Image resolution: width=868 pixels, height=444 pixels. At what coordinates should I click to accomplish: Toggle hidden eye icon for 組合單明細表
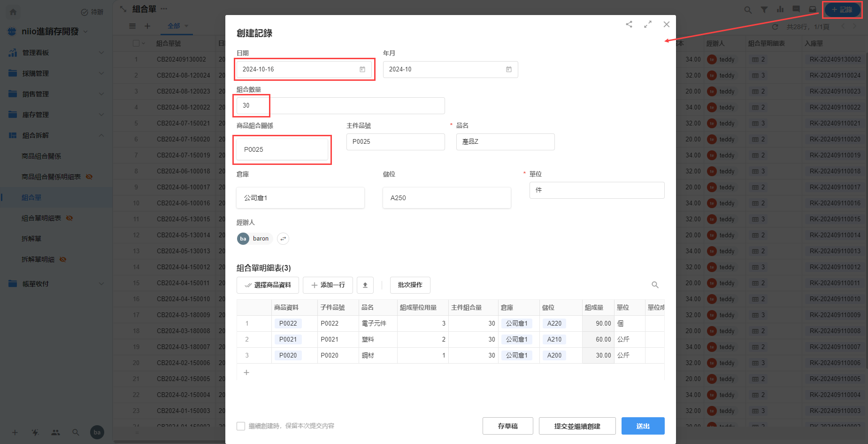coord(69,218)
